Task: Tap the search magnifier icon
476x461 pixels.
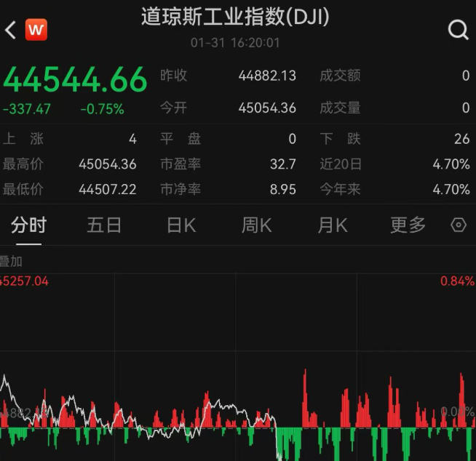Action: (x=458, y=30)
